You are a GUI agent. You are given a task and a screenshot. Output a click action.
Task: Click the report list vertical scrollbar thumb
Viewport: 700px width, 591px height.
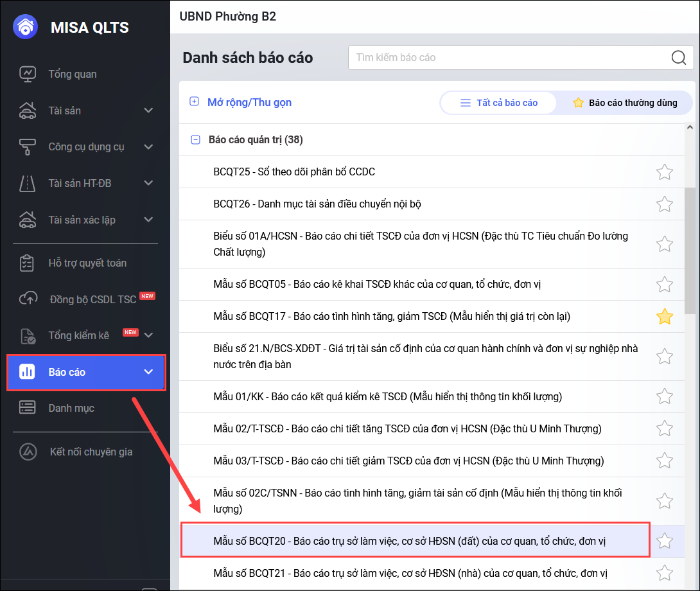tap(690, 250)
